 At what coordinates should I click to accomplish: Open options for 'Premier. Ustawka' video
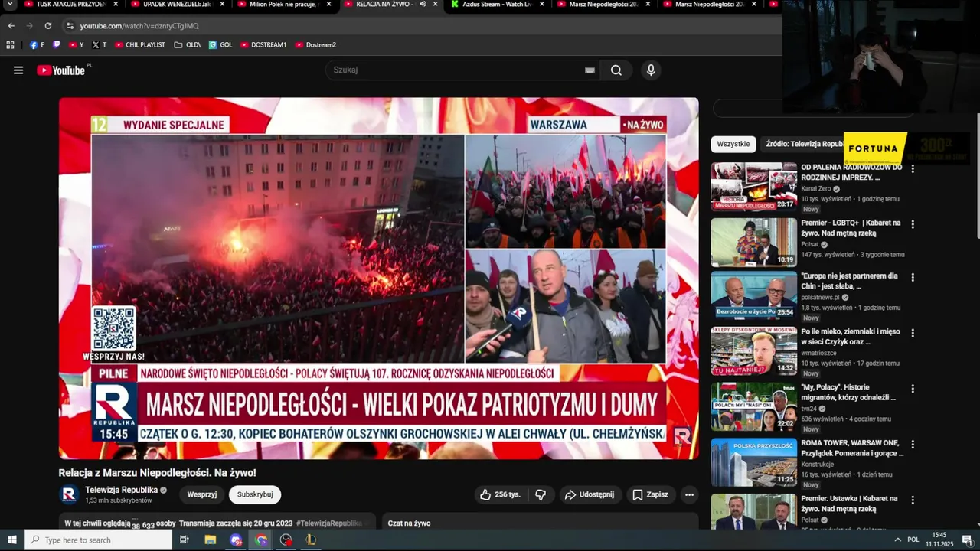913,500
